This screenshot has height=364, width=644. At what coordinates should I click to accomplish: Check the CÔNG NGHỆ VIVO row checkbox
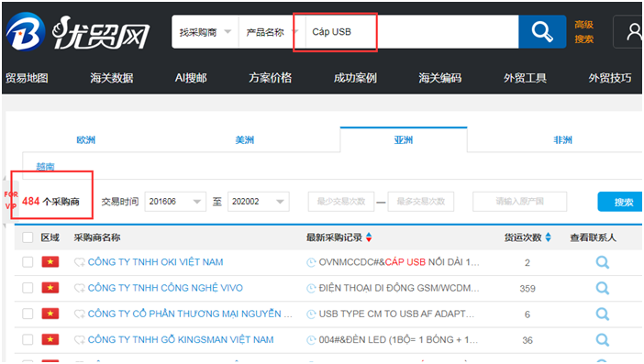[x=28, y=288]
